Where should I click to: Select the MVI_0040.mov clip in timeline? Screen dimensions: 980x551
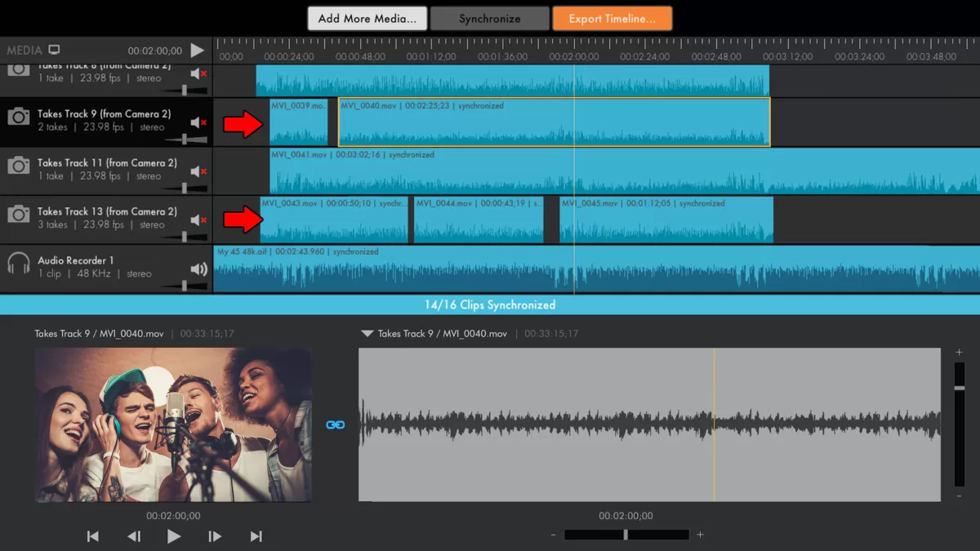tap(554, 122)
